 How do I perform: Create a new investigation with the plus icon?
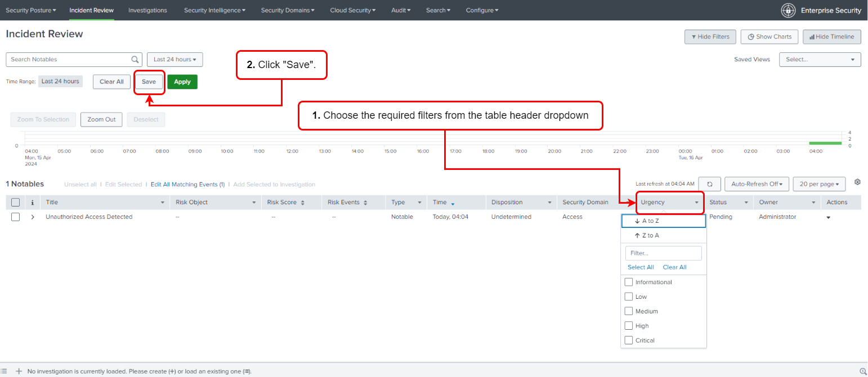tap(19, 371)
